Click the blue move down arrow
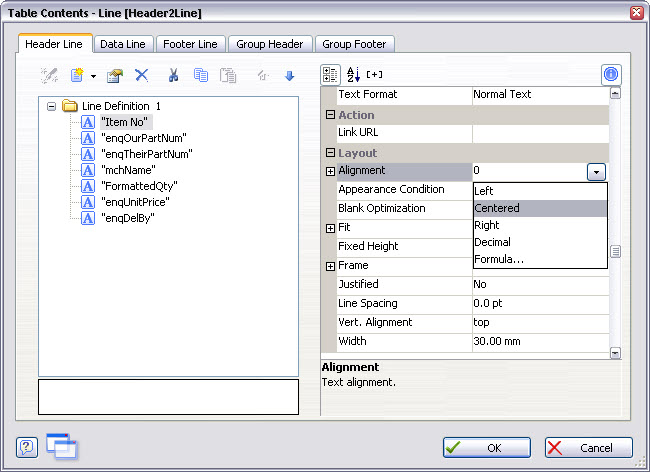Image resolution: width=650 pixels, height=472 pixels. (x=290, y=76)
